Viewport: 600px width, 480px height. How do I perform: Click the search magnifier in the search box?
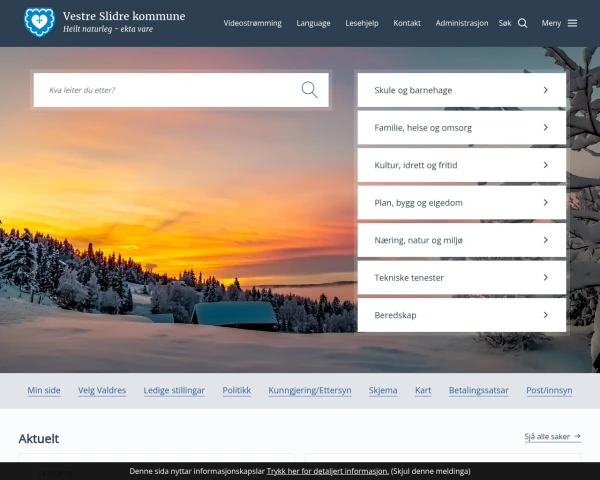pyautogui.click(x=310, y=90)
